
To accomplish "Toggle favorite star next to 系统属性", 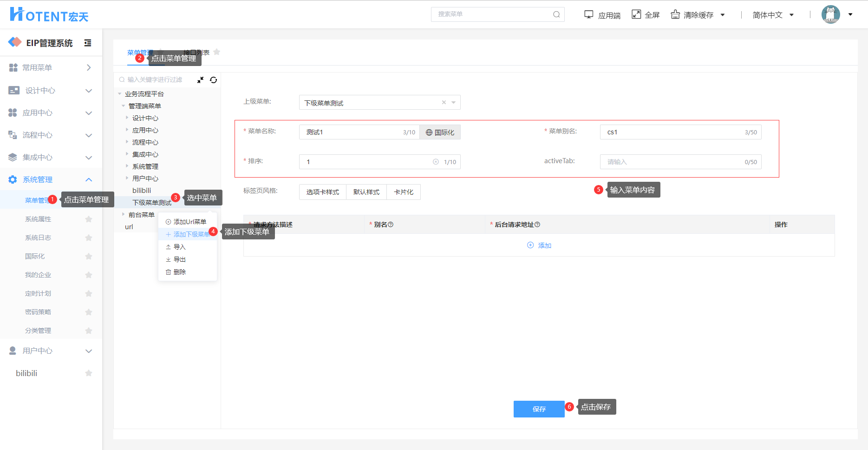I will 89,219.
